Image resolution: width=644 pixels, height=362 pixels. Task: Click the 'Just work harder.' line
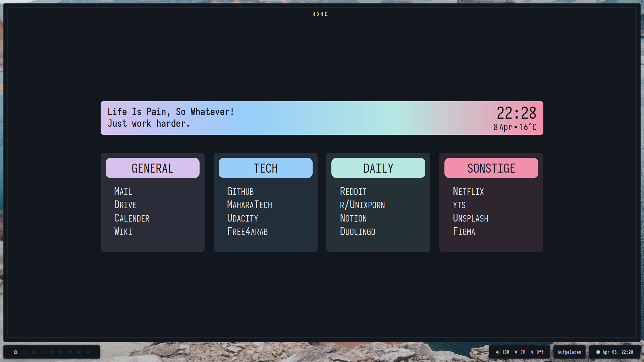pyautogui.click(x=149, y=124)
